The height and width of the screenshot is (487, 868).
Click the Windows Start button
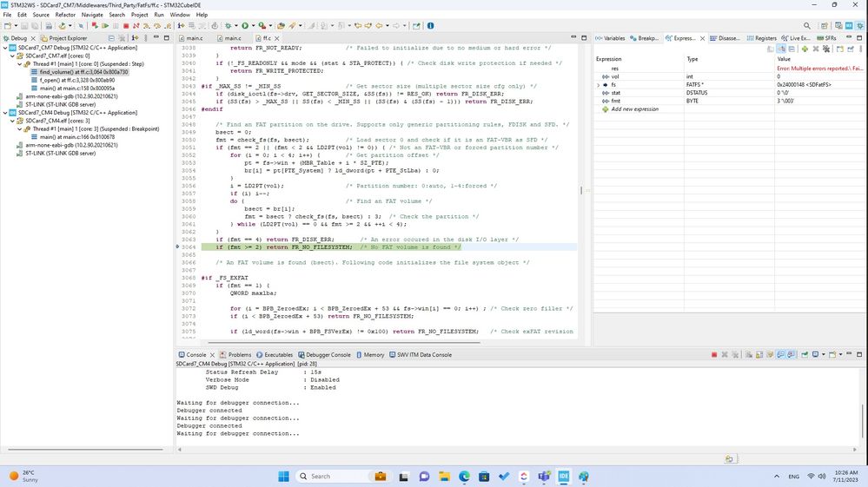click(283, 476)
